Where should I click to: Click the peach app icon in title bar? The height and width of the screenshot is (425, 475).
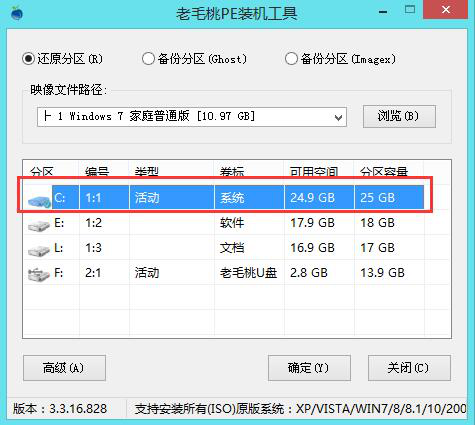[x=17, y=13]
